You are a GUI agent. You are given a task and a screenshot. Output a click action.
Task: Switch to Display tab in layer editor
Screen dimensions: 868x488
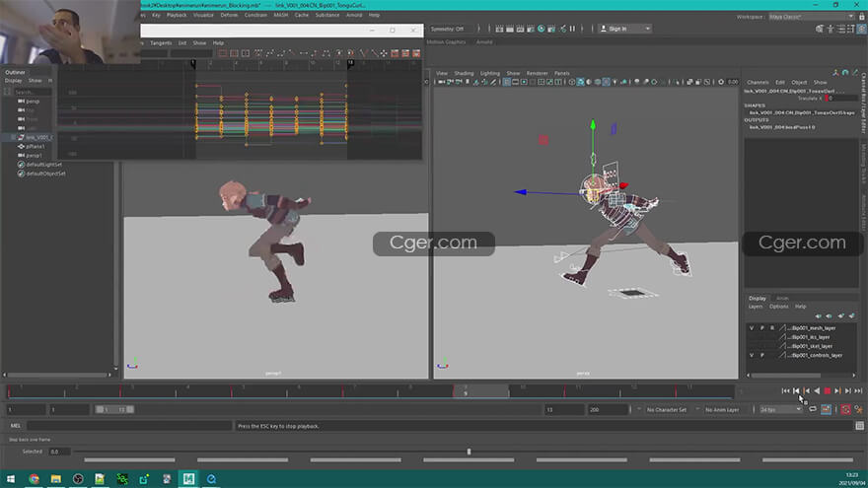pos(758,298)
